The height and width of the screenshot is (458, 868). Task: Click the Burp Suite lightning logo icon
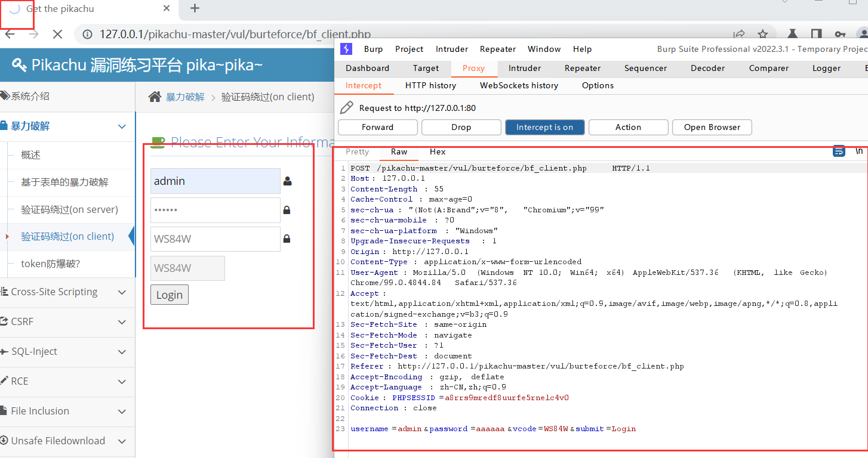346,49
